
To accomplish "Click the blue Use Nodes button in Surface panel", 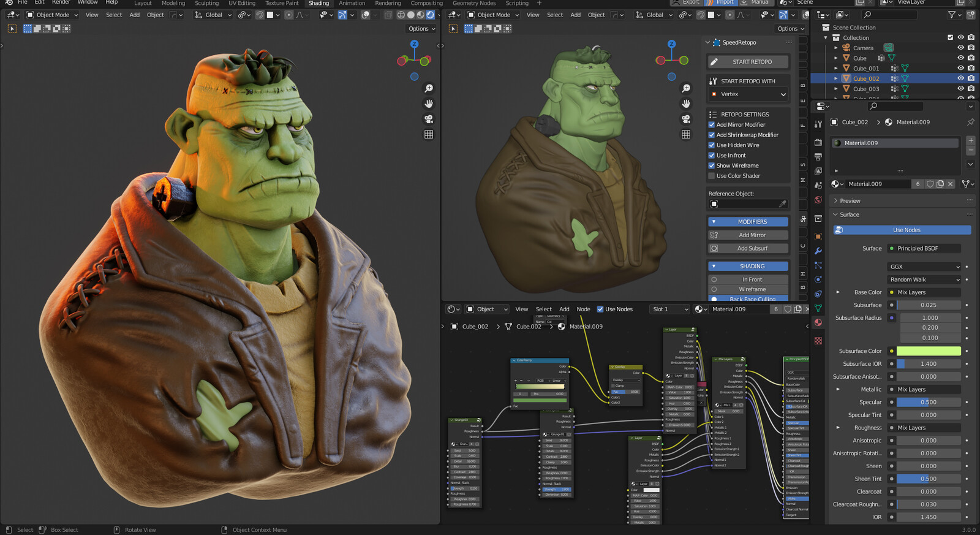I will click(x=902, y=230).
